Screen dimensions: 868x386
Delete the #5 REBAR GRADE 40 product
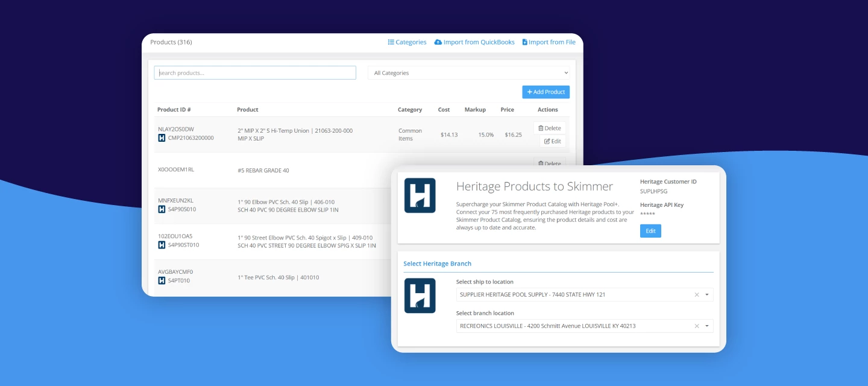(x=549, y=162)
